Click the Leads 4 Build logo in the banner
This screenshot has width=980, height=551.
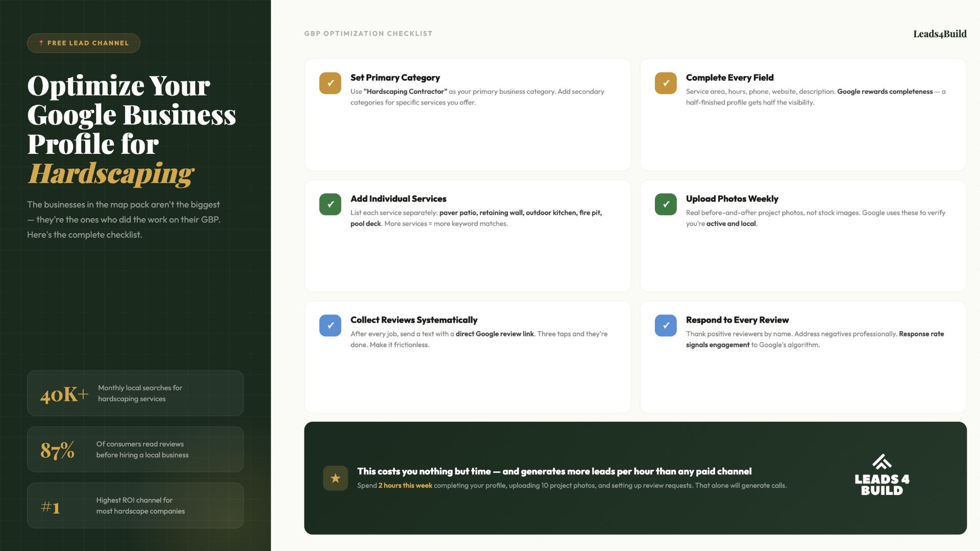881,475
